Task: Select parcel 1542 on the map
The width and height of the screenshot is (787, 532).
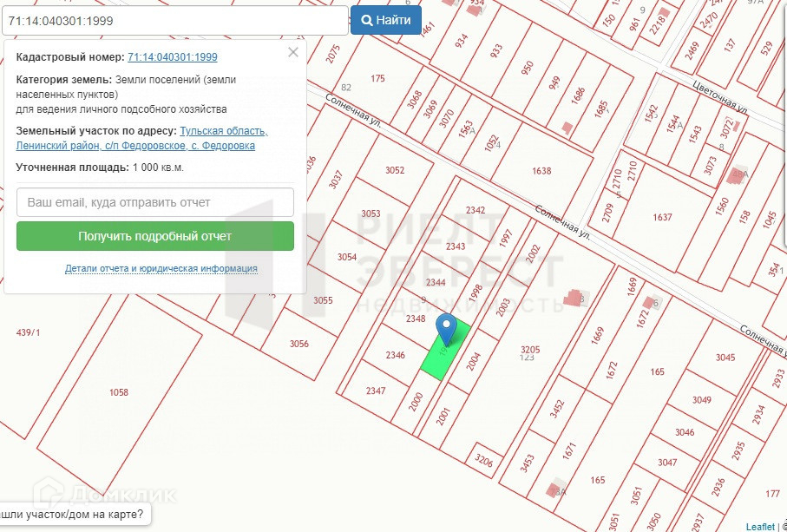Action: tap(651, 113)
